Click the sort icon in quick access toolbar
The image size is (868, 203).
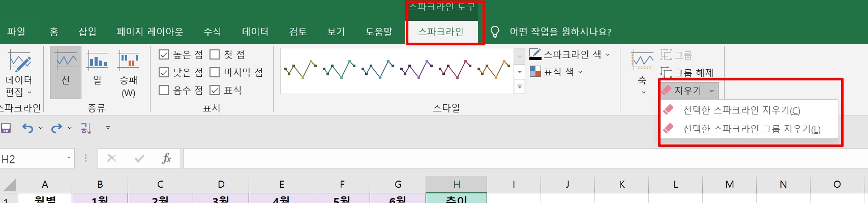(x=86, y=128)
